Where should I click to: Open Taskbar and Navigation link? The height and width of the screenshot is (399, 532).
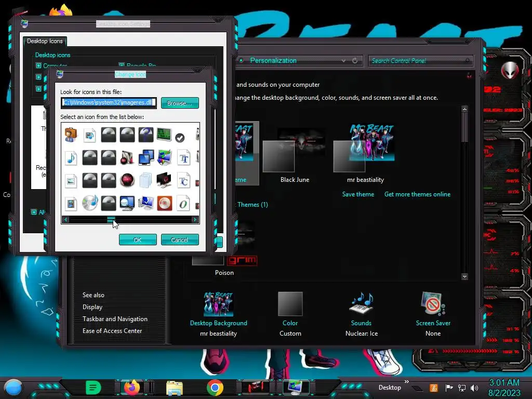115,319
